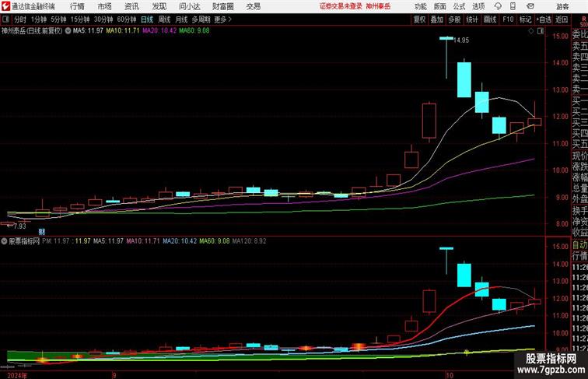Open the 资讯 menu

click(x=131, y=6)
